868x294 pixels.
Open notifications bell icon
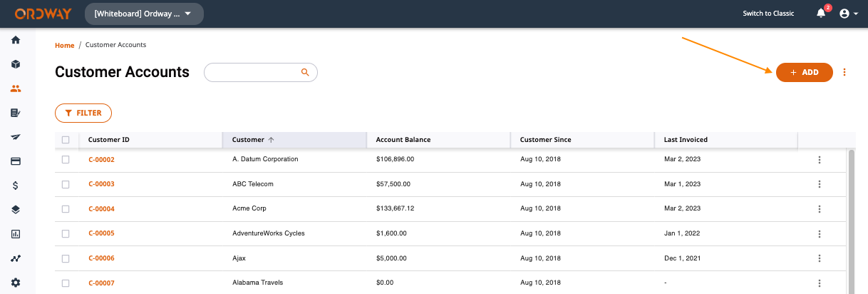821,14
